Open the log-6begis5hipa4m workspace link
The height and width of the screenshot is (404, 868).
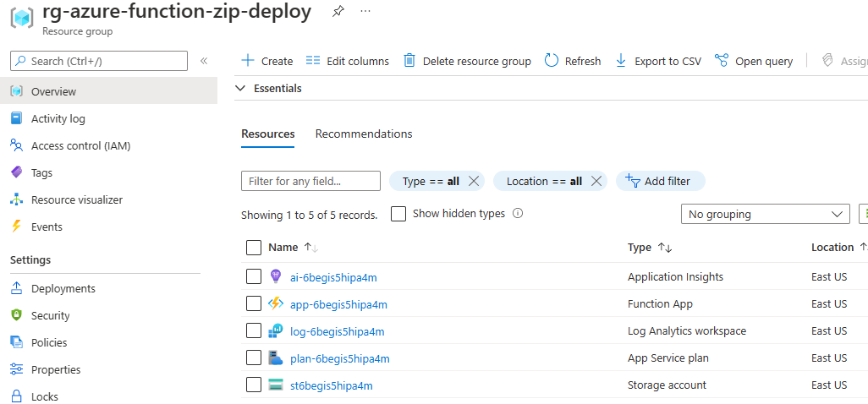click(337, 331)
